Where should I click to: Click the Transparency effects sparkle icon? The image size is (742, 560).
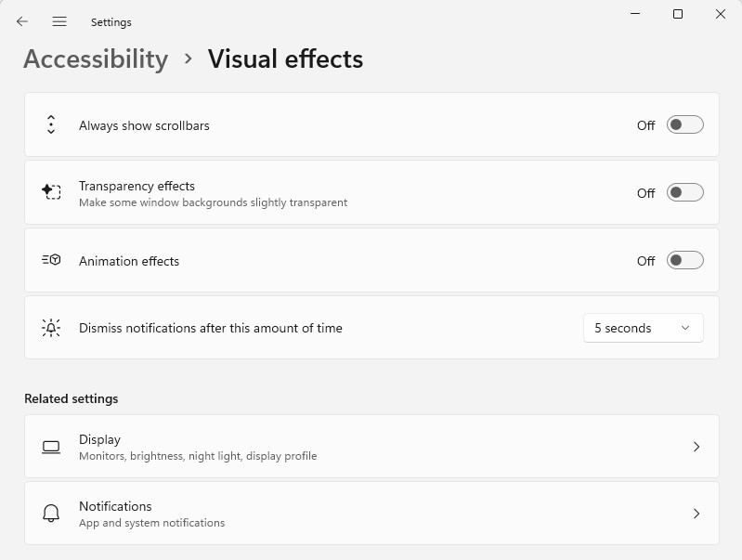(51, 192)
